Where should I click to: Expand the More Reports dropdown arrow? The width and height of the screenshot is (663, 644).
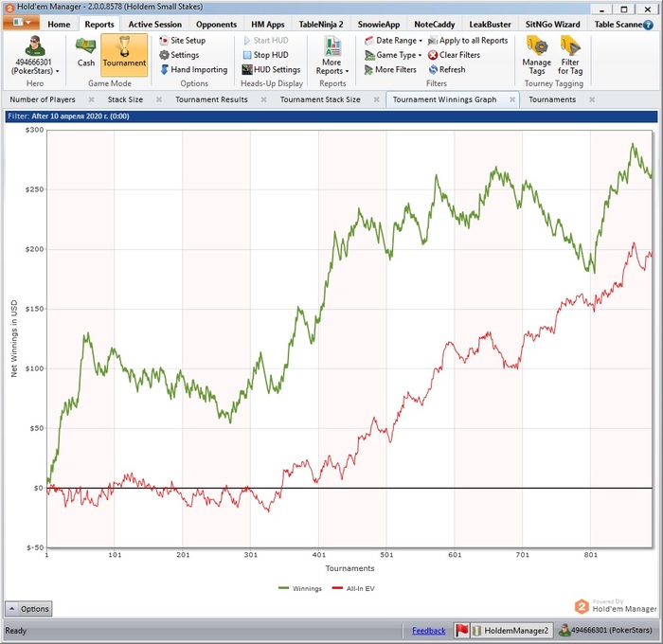pyautogui.click(x=348, y=71)
